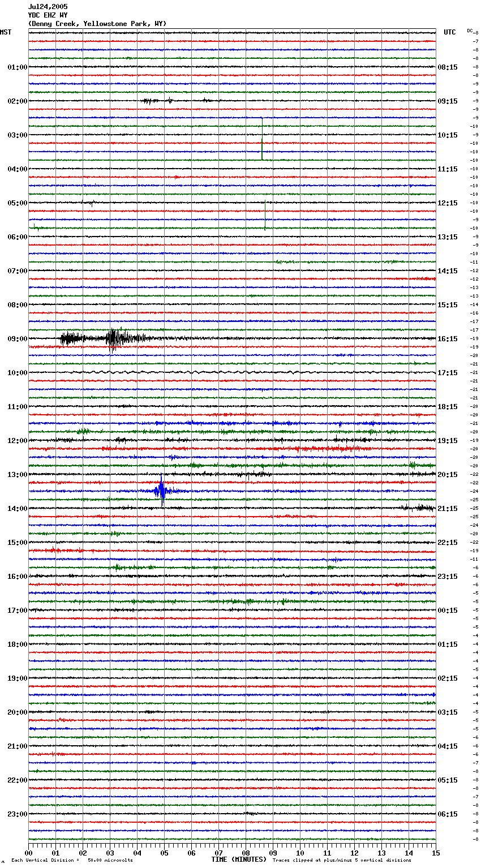The image size is (481, 868).
Task: Click the Each Vertical Division 50.00 microvolts note
Action: (x=72, y=860)
